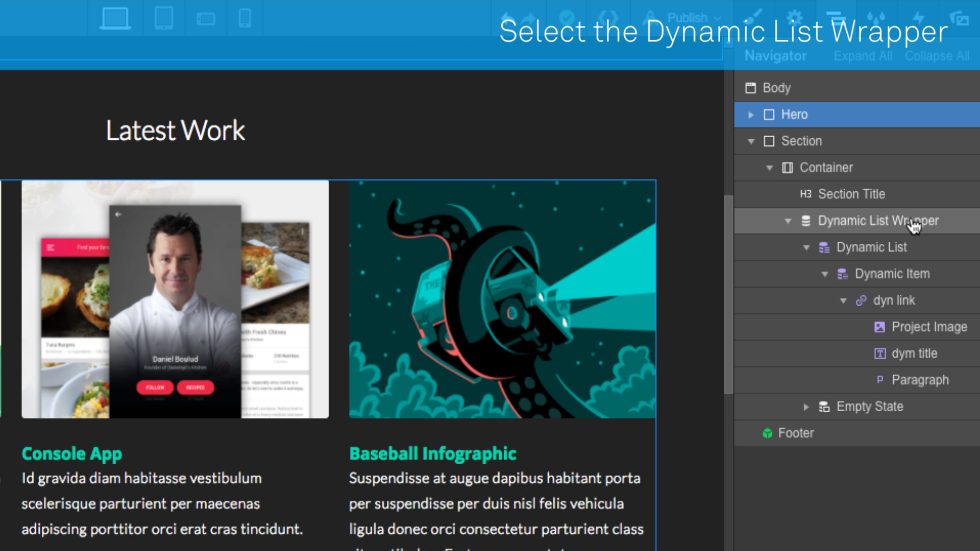The height and width of the screenshot is (551, 980).
Task: Collapse the Section element arrow
Action: pos(751,141)
